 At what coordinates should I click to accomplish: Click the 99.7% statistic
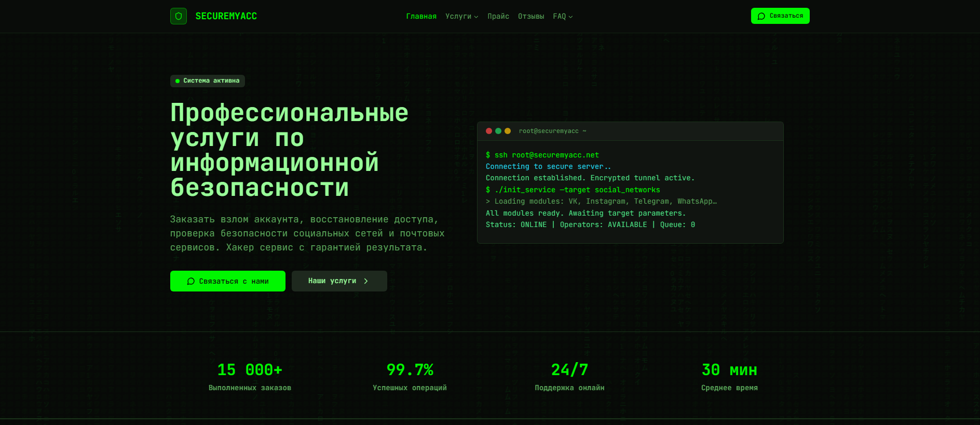click(410, 369)
